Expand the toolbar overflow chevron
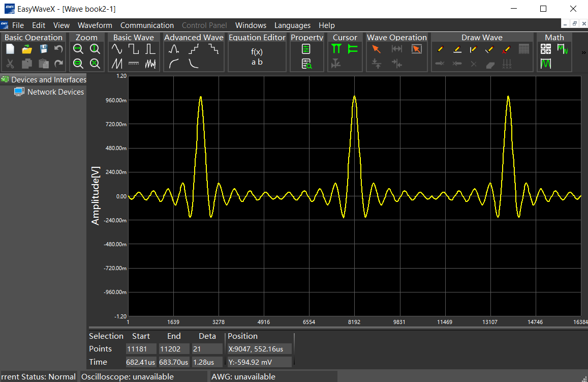 (583, 52)
